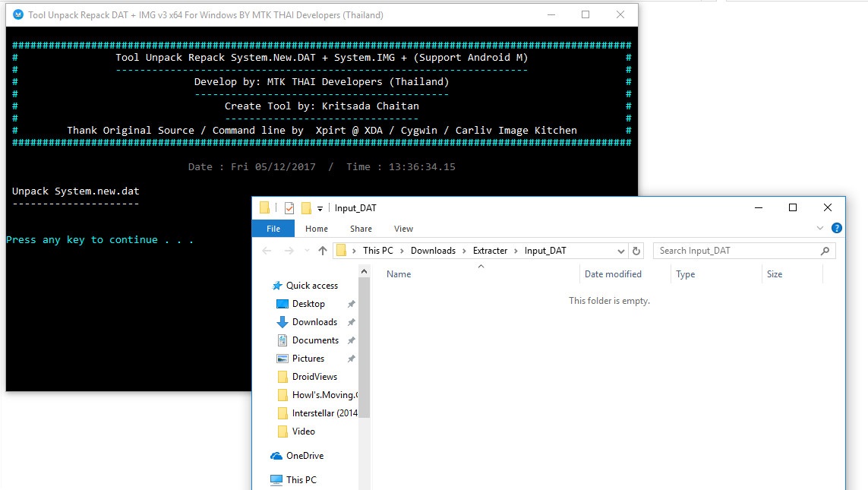Viewport: 868px width, 490px height.
Task: Click the navigation pane scroll up arrow
Action: [364, 271]
